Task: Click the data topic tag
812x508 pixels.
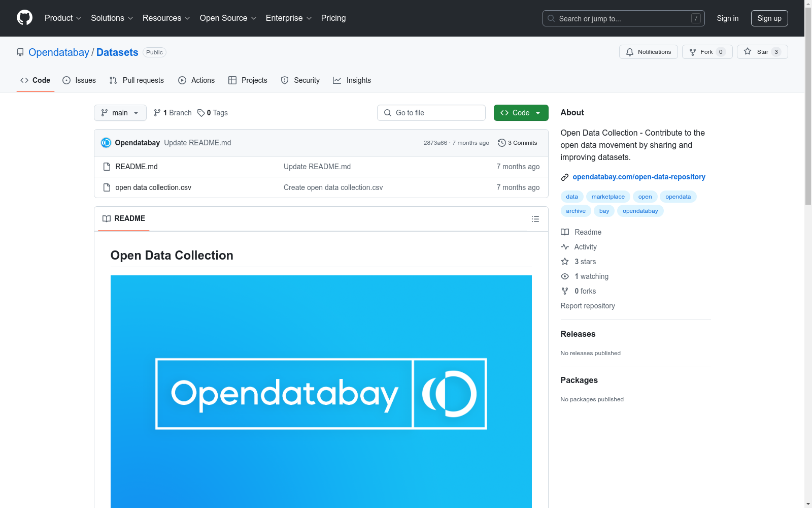Action: (572, 197)
